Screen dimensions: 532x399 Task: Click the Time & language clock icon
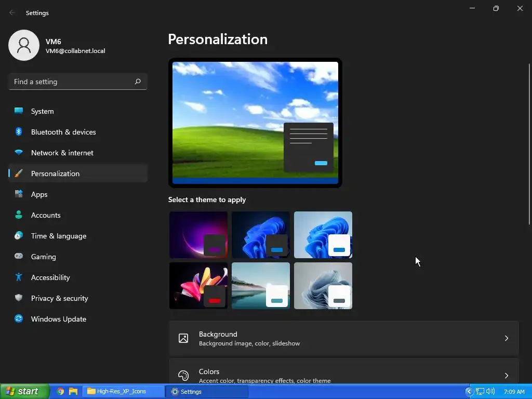pyautogui.click(x=19, y=235)
